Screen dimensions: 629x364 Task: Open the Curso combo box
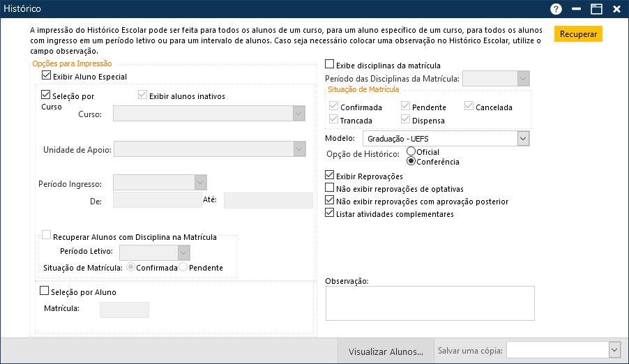pos(298,114)
